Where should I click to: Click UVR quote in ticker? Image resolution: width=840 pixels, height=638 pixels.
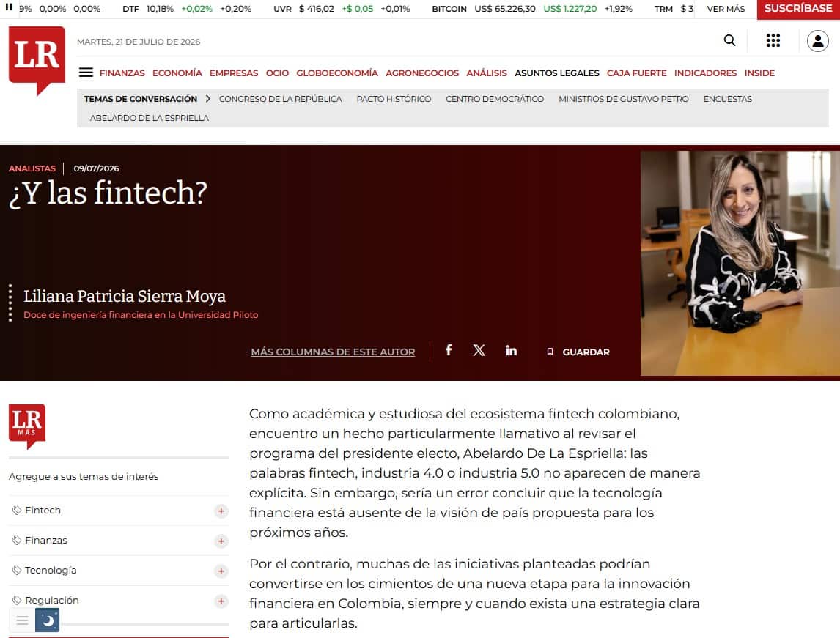click(x=342, y=9)
